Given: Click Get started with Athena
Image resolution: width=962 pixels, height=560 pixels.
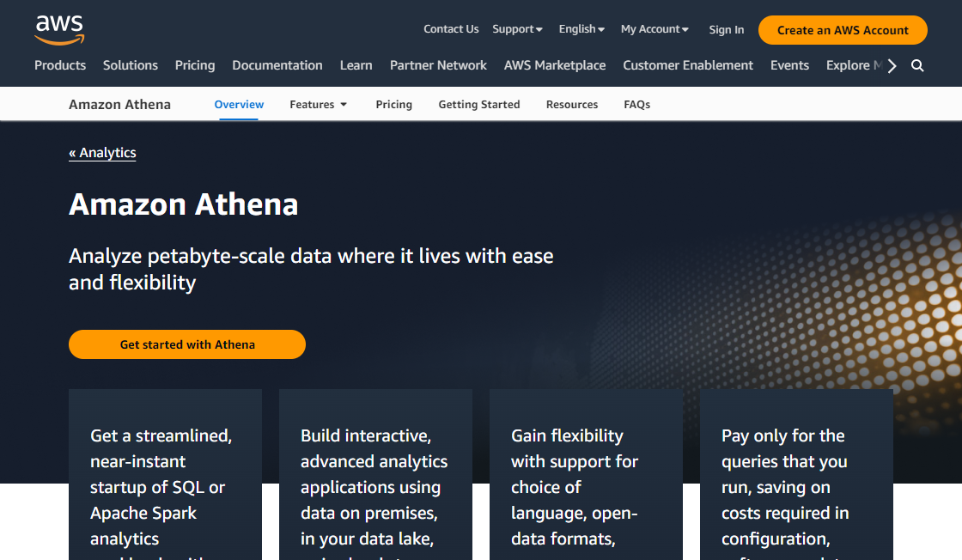Looking at the screenshot, I should [x=186, y=344].
